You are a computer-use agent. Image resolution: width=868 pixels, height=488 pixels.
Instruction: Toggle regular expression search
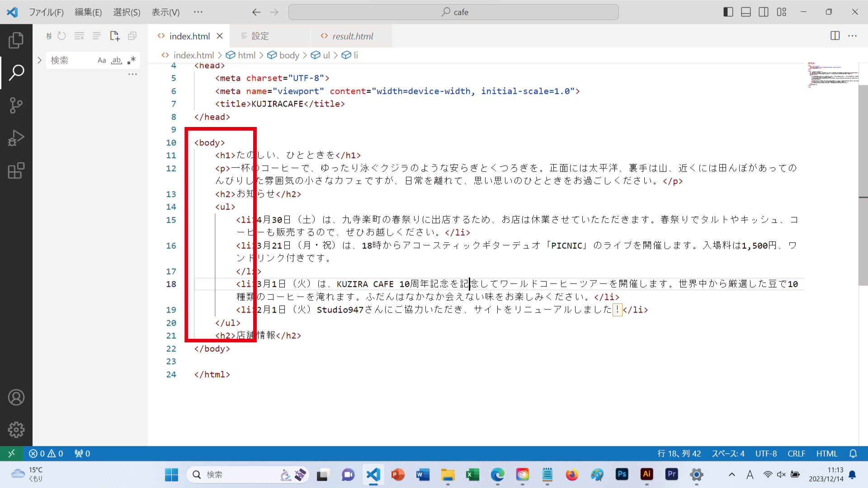132,60
